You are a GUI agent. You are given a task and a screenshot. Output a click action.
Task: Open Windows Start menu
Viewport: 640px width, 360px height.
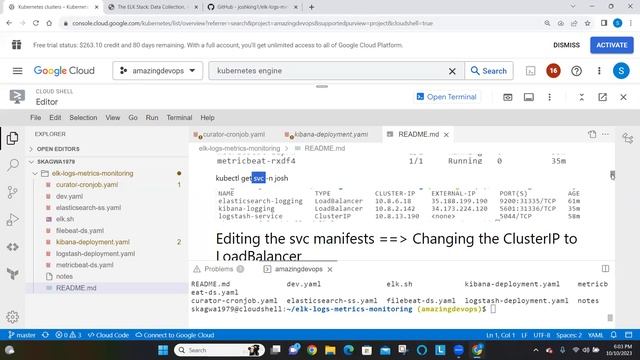[x=163, y=350]
